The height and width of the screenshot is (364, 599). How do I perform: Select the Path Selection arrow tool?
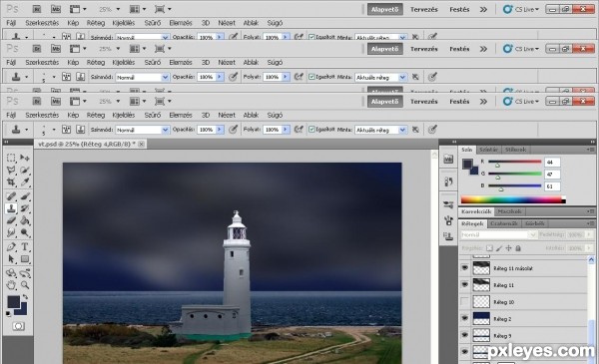[11, 259]
